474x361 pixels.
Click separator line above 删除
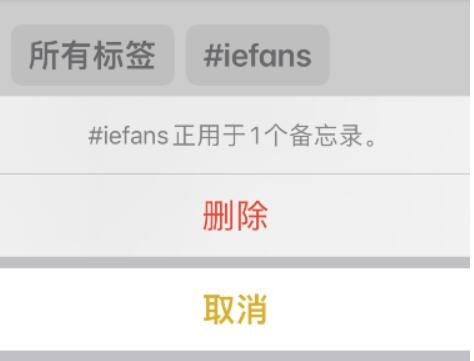pyautogui.click(x=235, y=174)
